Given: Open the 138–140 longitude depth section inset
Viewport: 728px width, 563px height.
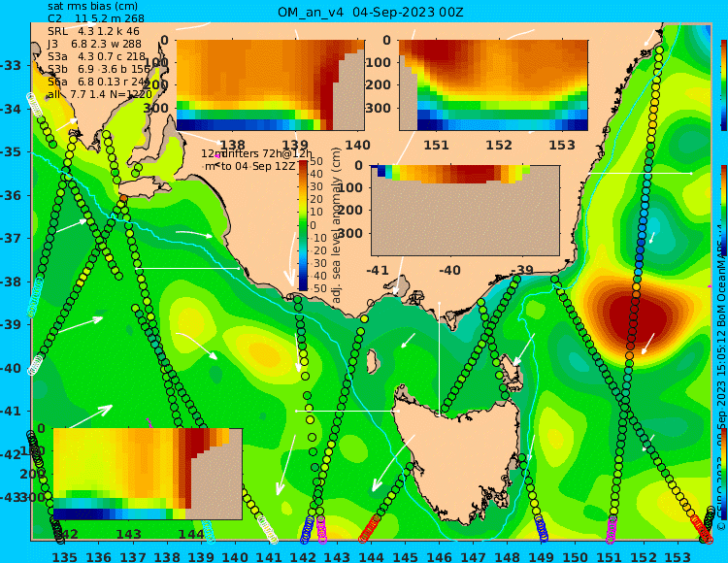Looking at the screenshot, I should click(270, 85).
